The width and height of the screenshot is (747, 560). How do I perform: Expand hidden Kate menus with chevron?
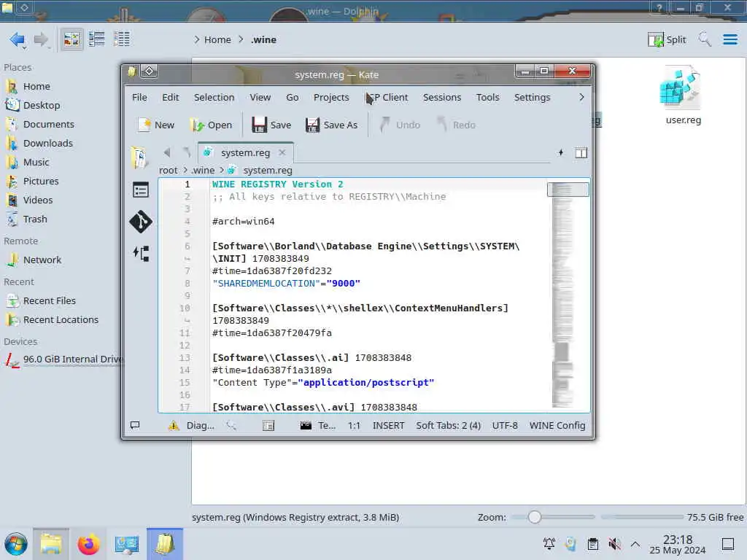tap(581, 97)
